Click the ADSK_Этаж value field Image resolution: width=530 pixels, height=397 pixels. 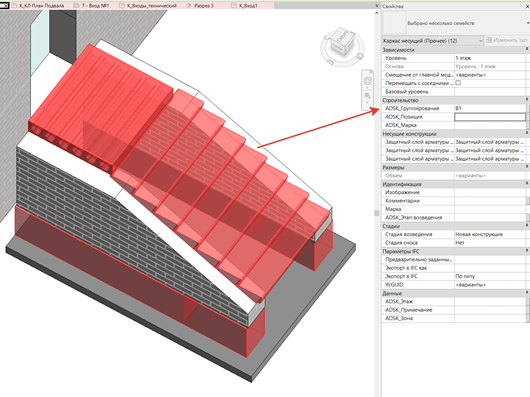(x=490, y=301)
